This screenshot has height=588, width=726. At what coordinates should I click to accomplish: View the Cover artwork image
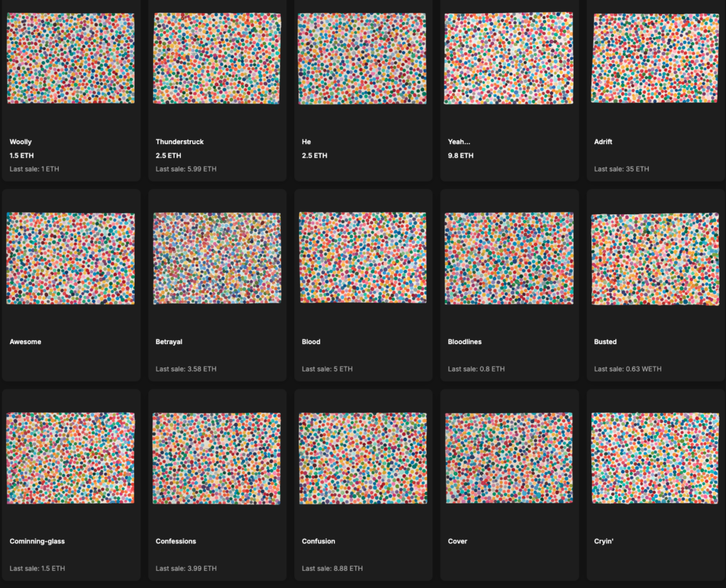(508, 458)
